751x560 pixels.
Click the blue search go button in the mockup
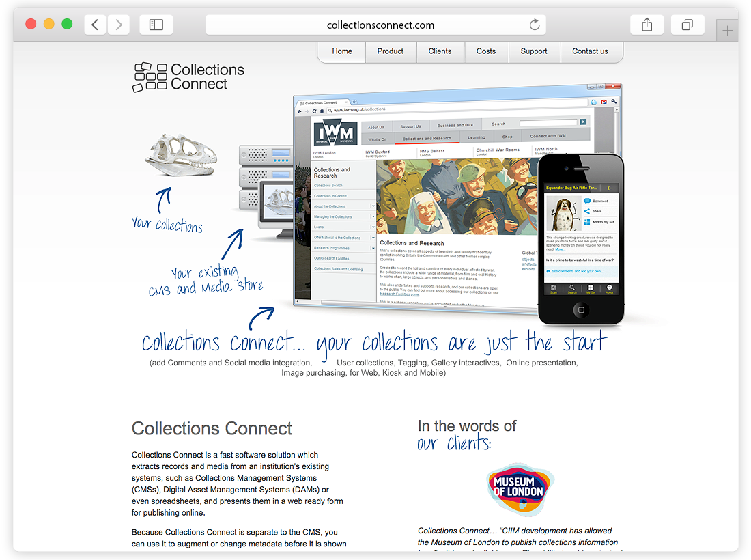[x=583, y=122]
